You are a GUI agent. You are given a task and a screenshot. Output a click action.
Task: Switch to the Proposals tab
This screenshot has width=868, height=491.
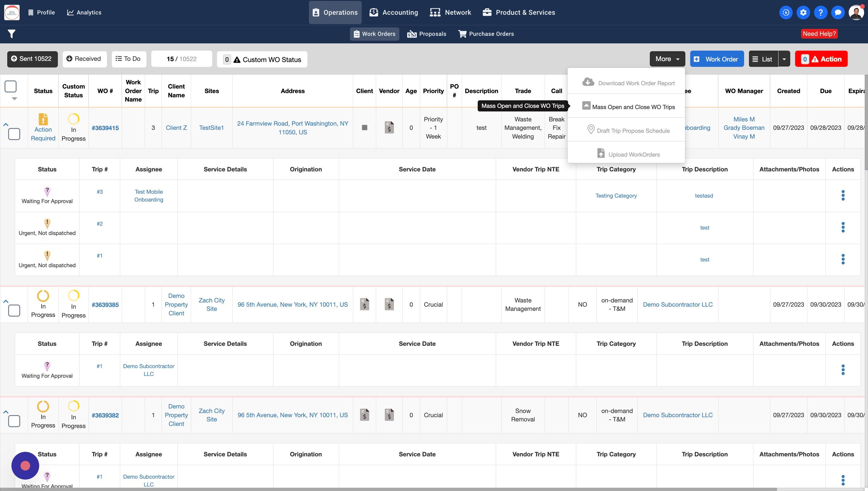427,34
